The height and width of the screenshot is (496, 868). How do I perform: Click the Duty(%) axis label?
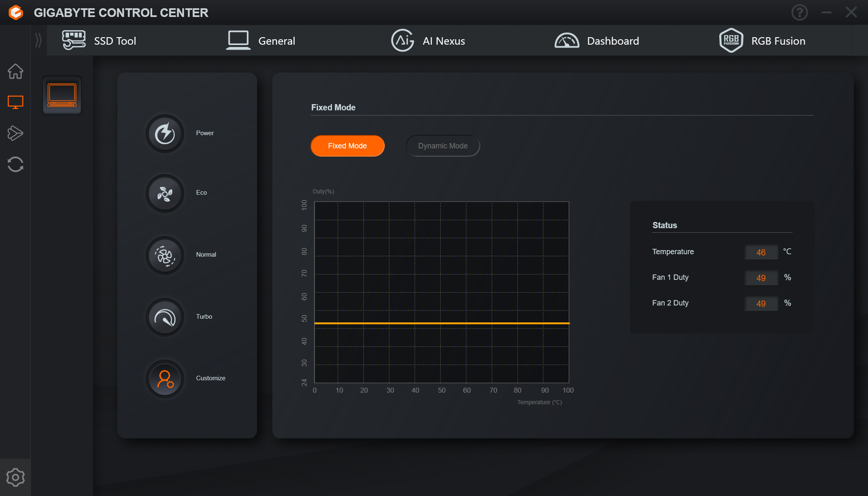(x=323, y=191)
